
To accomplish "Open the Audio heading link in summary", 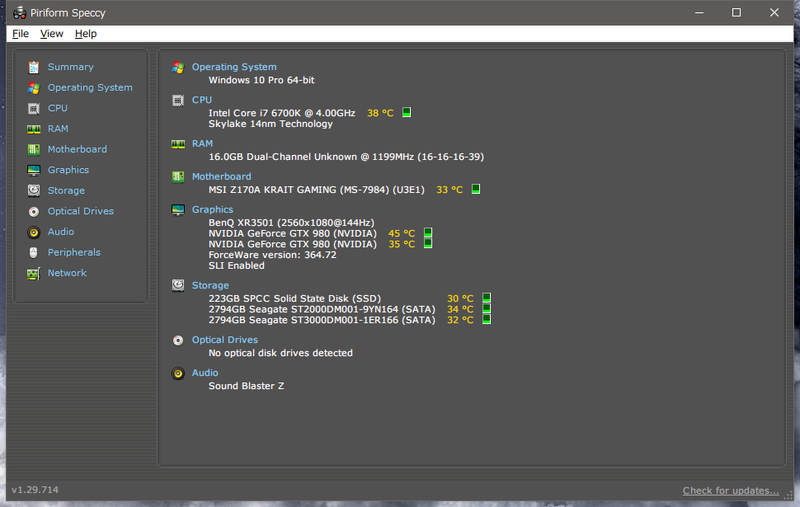I will coord(205,373).
